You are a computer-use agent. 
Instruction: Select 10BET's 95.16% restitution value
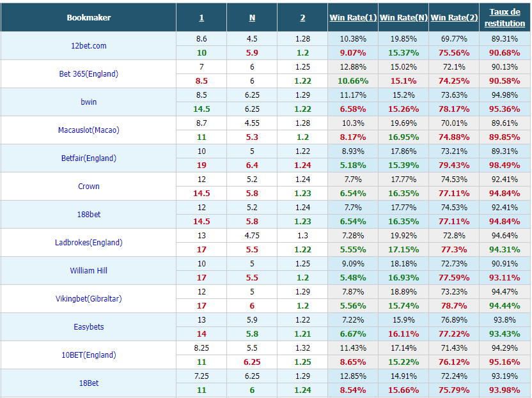pyautogui.click(x=505, y=362)
